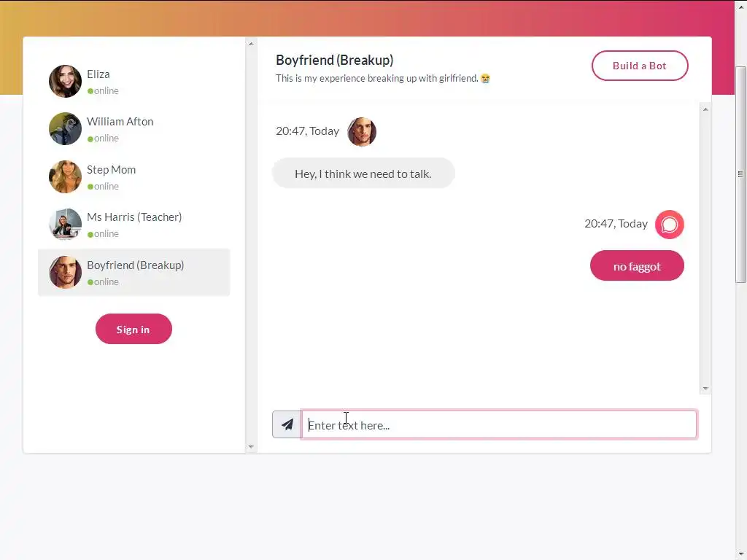Viewport: 747px width, 560px height.
Task: Select the William Afton contact name
Action: pyautogui.click(x=120, y=122)
